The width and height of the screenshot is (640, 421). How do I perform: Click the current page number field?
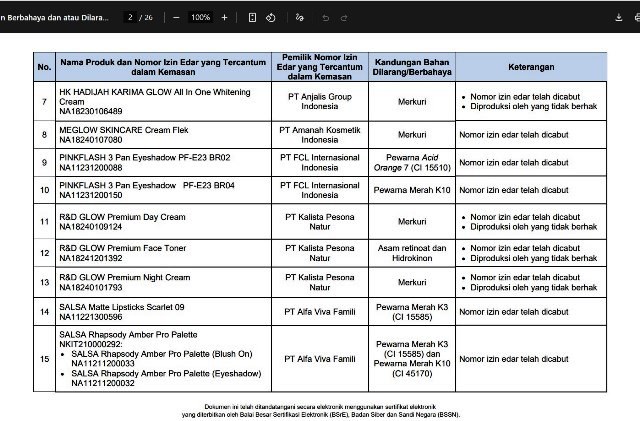(x=129, y=17)
